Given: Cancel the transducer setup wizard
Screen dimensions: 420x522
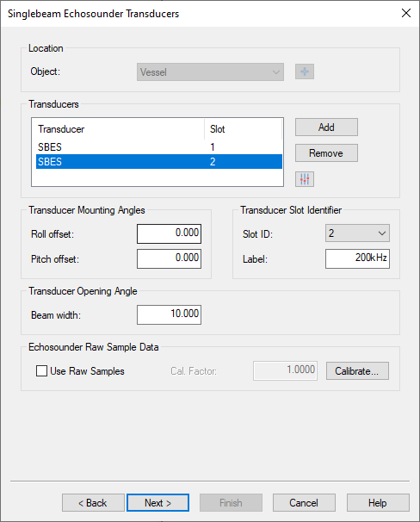Looking at the screenshot, I should (304, 503).
